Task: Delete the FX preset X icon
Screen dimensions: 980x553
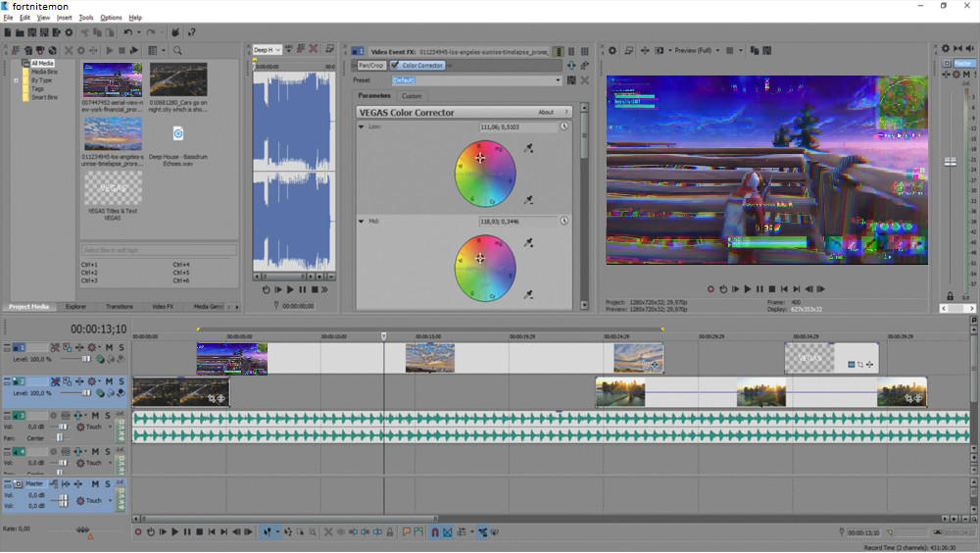Action: [585, 80]
